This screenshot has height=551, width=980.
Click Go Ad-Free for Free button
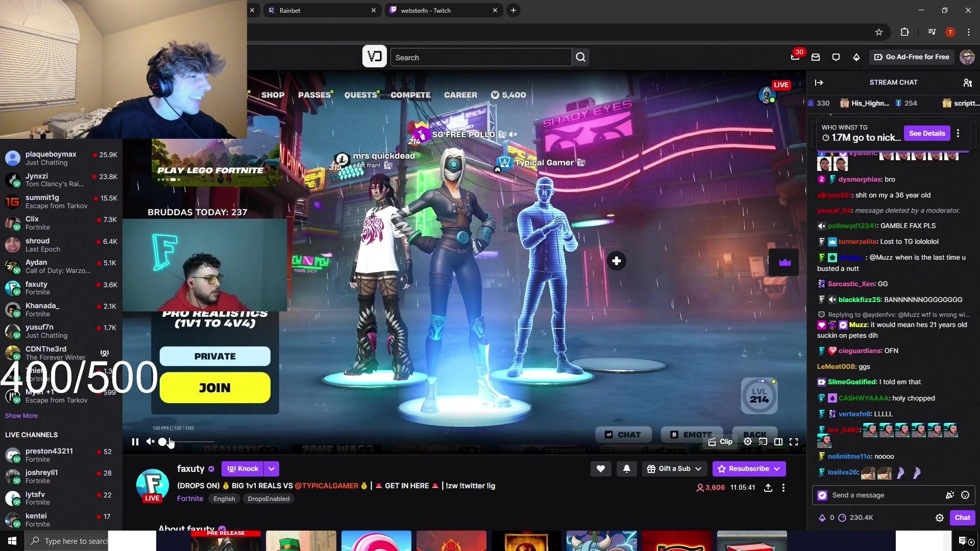click(x=912, y=57)
